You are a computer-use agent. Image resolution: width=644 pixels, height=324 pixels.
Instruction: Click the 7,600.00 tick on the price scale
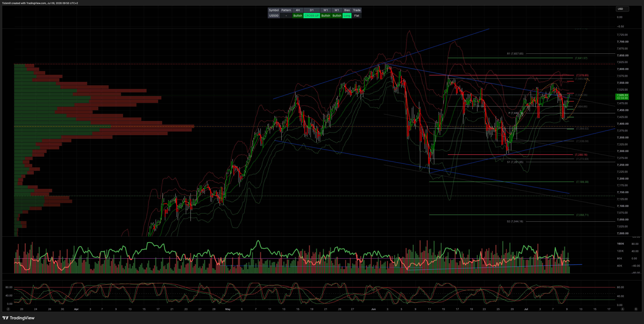623,69
